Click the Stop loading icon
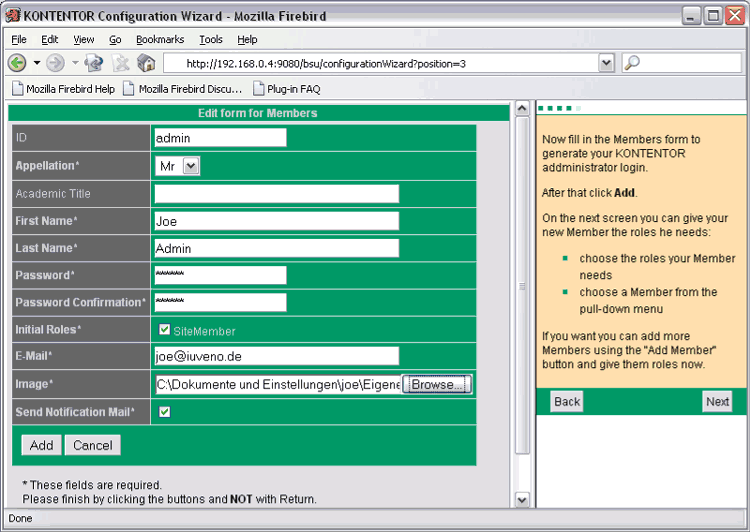The height and width of the screenshot is (532, 750). pyautogui.click(x=121, y=63)
